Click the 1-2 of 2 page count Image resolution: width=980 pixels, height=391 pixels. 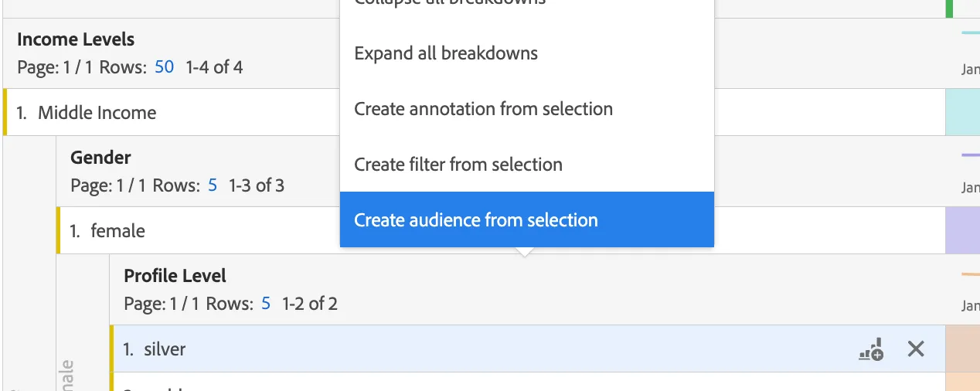310,304
